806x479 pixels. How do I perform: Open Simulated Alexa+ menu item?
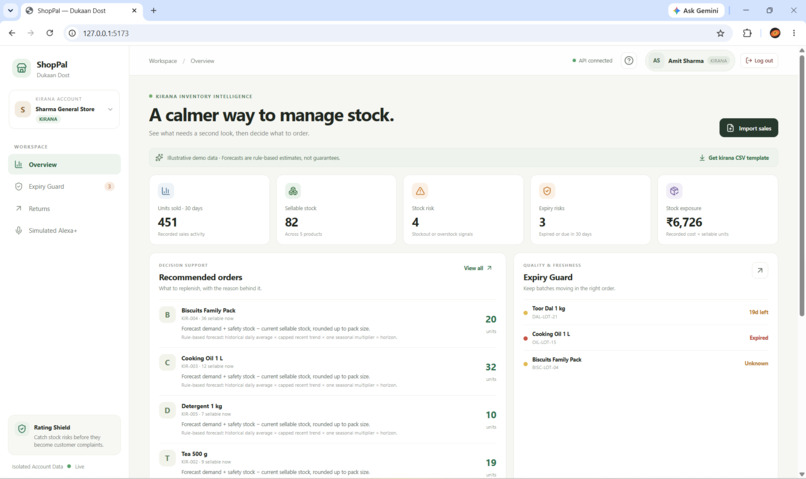[x=64, y=230]
